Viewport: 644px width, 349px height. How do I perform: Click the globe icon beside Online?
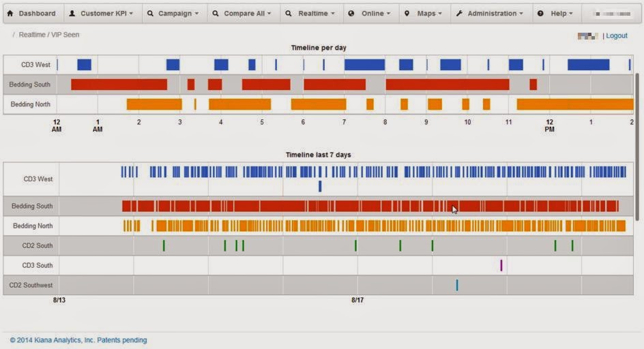point(351,13)
